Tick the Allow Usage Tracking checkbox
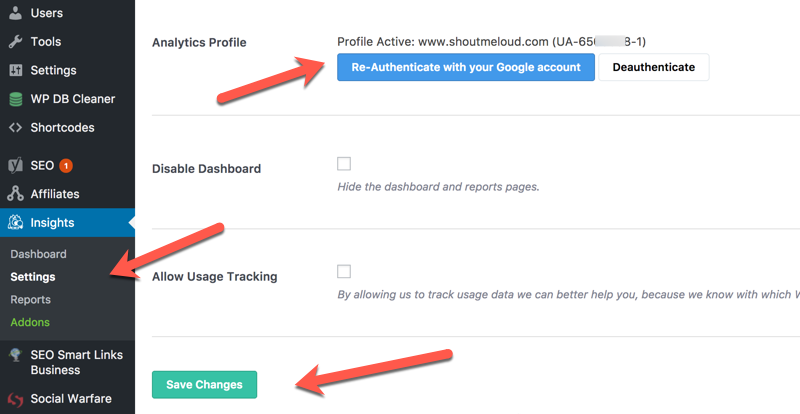800x414 pixels. click(344, 271)
